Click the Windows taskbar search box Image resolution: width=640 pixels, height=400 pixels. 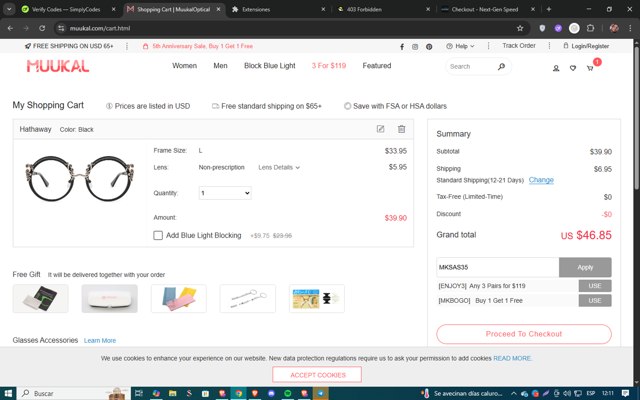tap(73, 393)
